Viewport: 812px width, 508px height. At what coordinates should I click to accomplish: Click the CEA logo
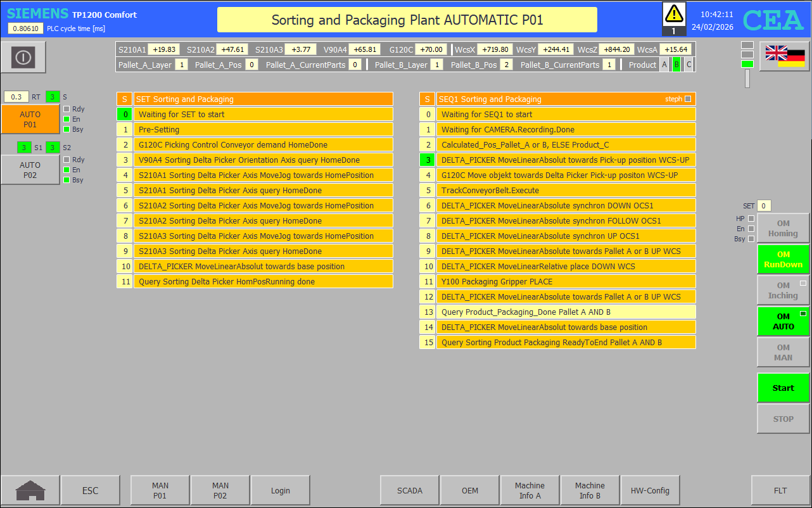click(773, 20)
